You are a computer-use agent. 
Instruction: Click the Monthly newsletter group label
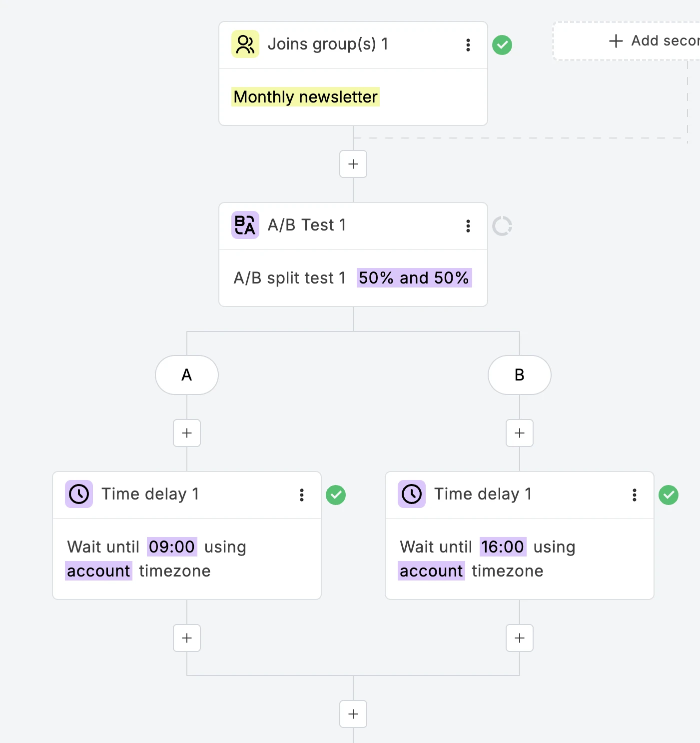(305, 97)
